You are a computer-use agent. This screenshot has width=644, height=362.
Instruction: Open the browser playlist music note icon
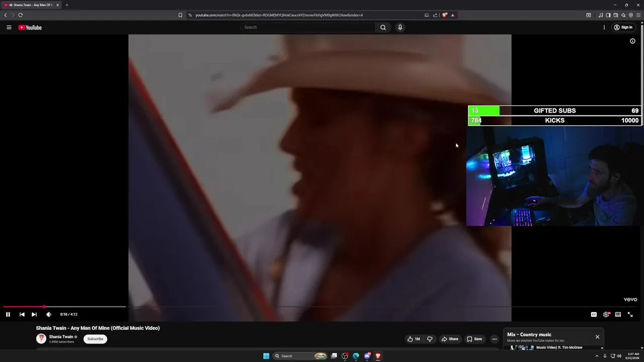601,15
